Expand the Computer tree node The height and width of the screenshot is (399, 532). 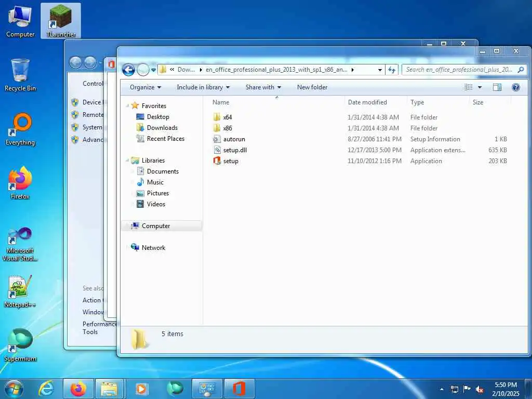coord(127,226)
